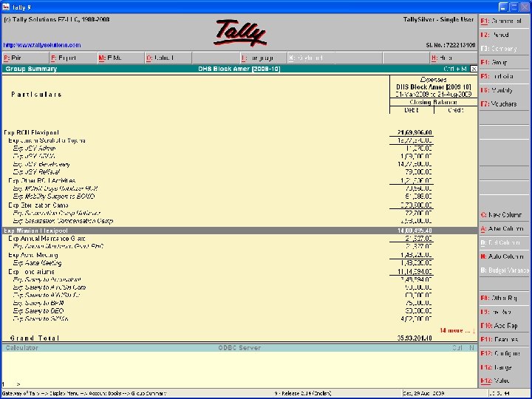Click the F6 Monthly button

pyautogui.click(x=504, y=90)
